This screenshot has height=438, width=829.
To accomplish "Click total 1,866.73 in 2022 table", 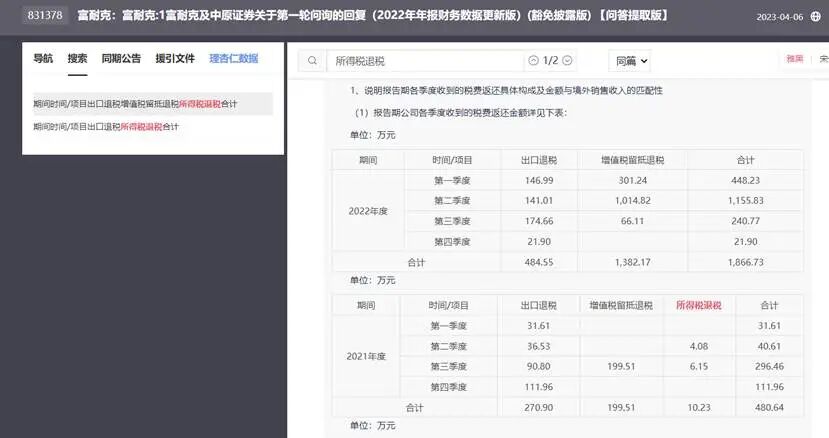I will pyautogui.click(x=745, y=262).
